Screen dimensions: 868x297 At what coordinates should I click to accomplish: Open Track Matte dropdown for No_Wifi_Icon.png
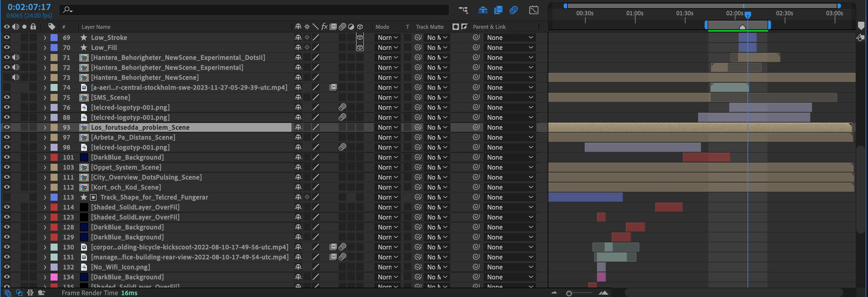pos(437,267)
